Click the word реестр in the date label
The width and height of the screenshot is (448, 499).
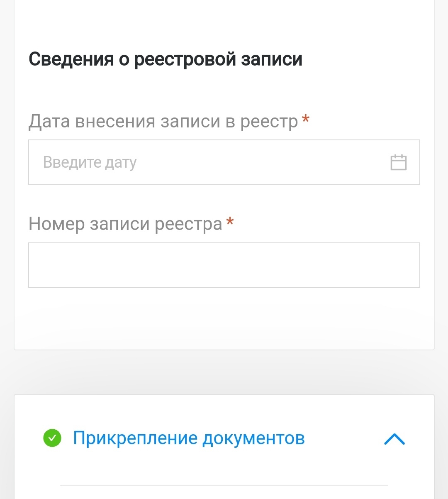pos(269,121)
